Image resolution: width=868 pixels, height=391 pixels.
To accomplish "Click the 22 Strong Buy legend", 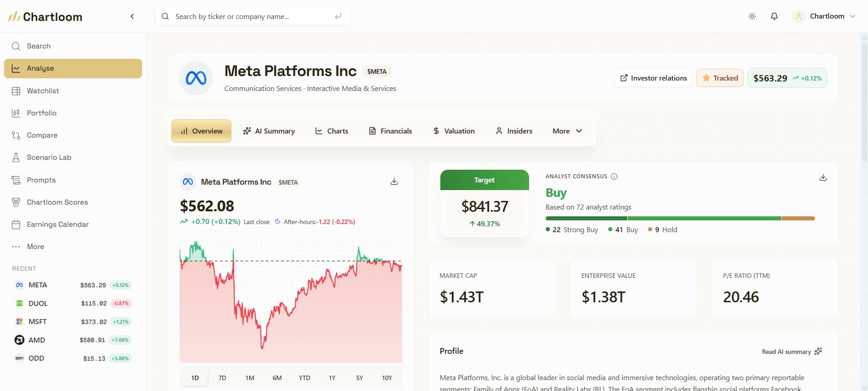I will pos(572,230).
